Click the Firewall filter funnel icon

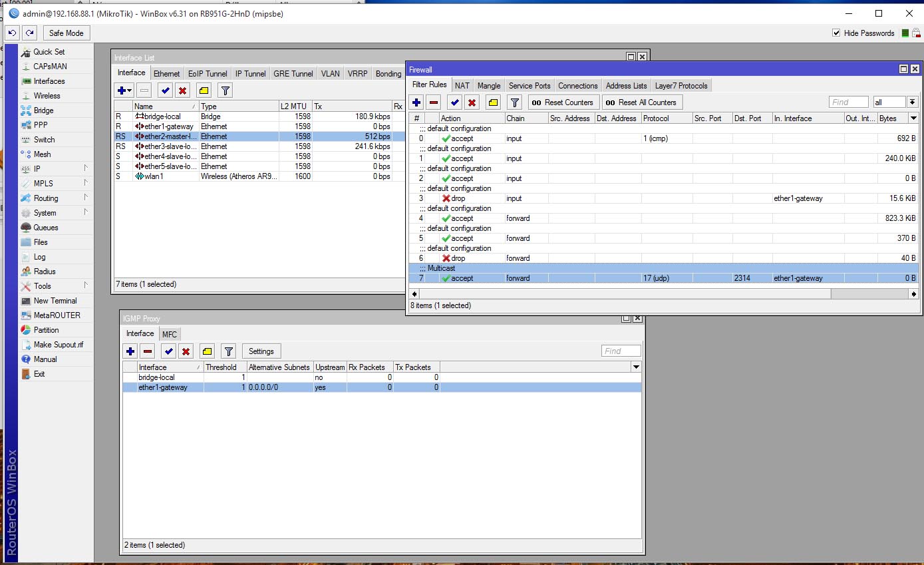pos(514,102)
